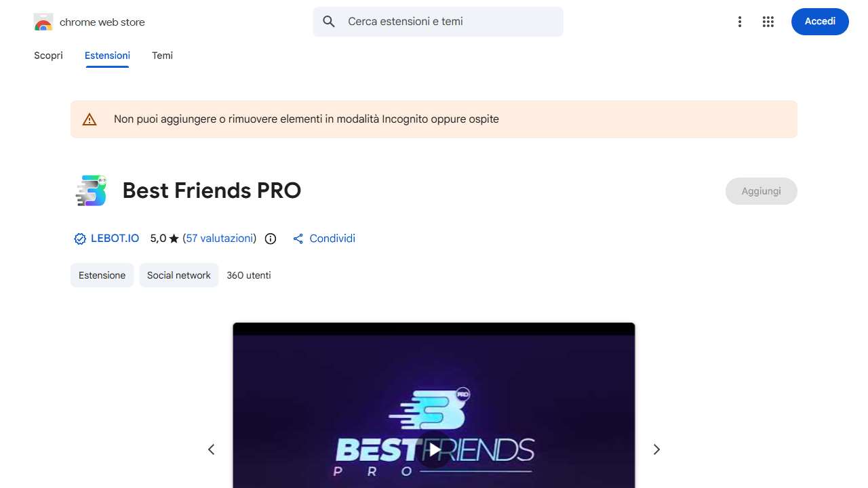
Task: Click the Chrome Web Store logo
Action: (x=43, y=22)
